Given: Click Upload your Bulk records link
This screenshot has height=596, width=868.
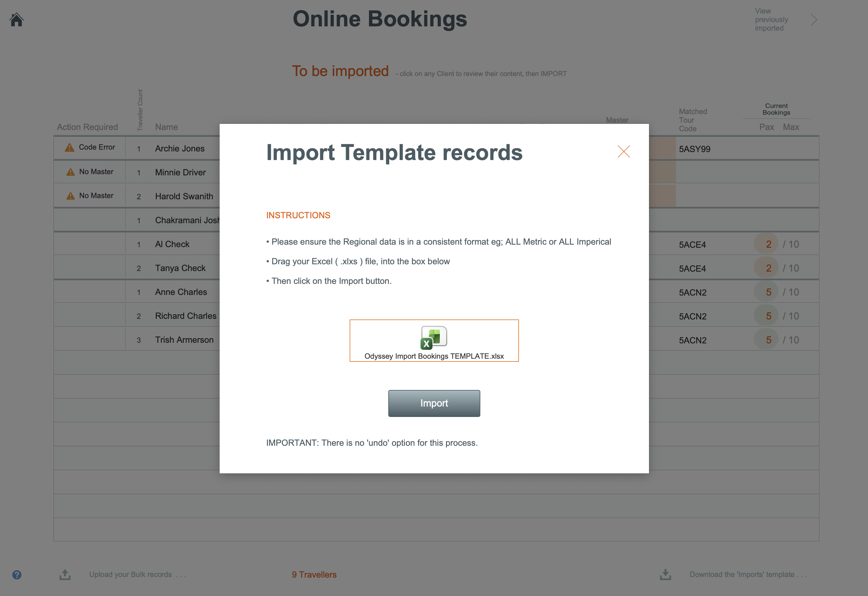Looking at the screenshot, I should pos(130,574).
